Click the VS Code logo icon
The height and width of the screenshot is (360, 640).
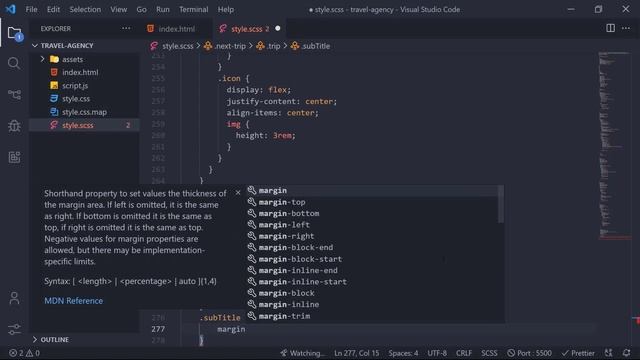(x=11, y=9)
